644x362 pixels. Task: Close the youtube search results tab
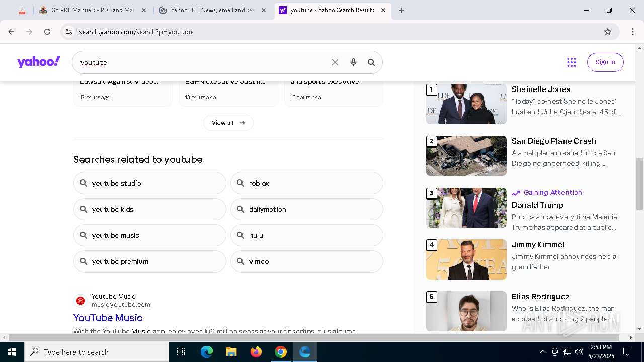[x=383, y=10]
